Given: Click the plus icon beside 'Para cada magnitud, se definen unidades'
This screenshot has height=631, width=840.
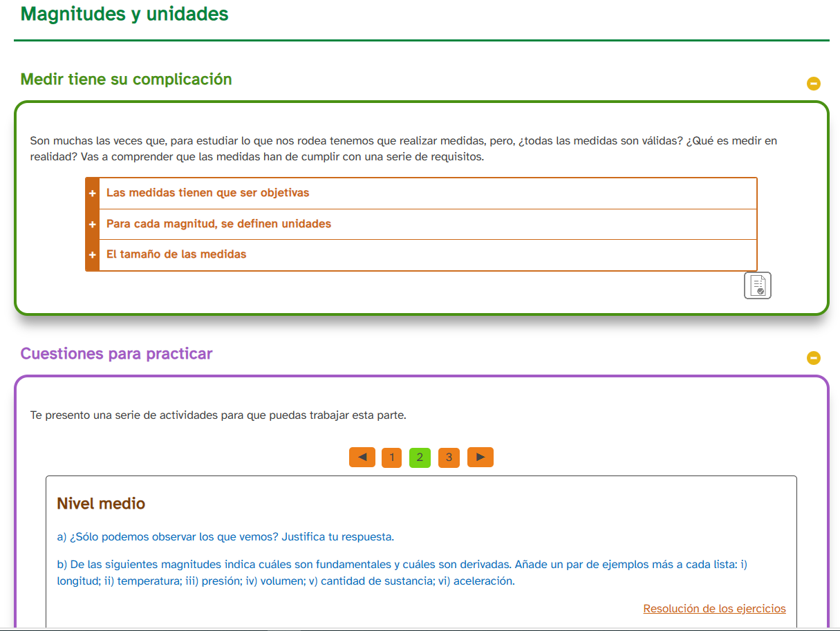Looking at the screenshot, I should [x=92, y=225].
